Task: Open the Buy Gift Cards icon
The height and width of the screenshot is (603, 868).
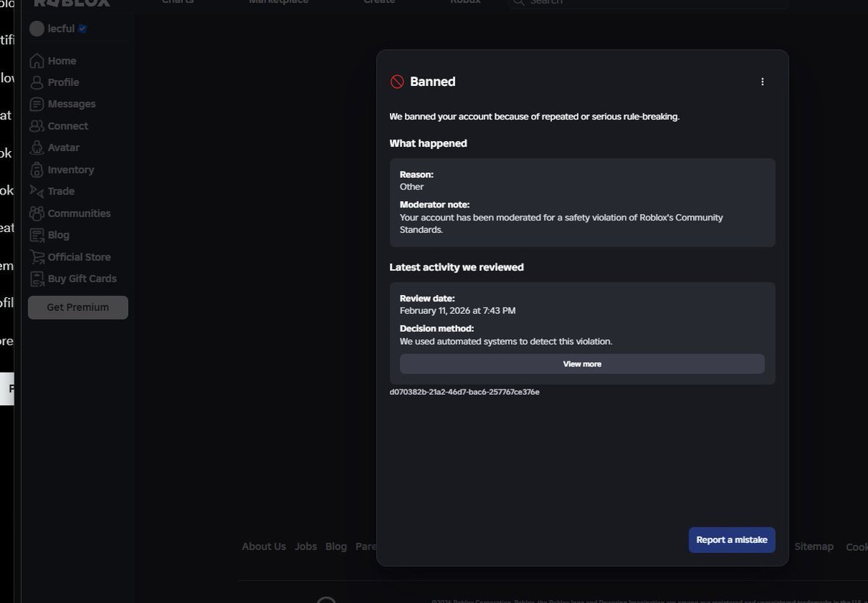Action: pos(37,278)
